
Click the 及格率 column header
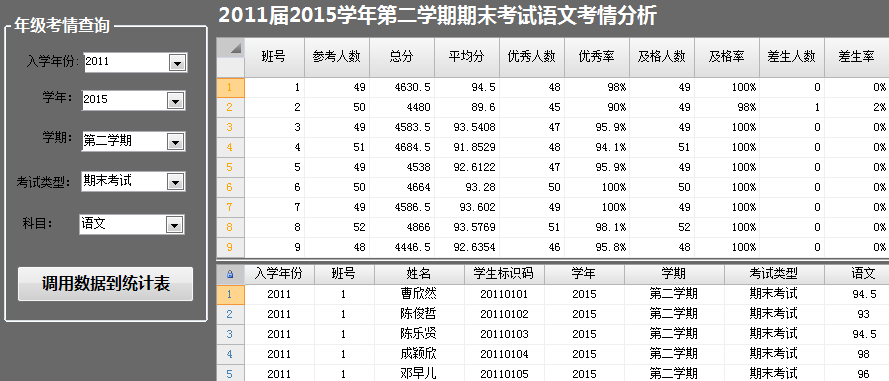tap(727, 57)
